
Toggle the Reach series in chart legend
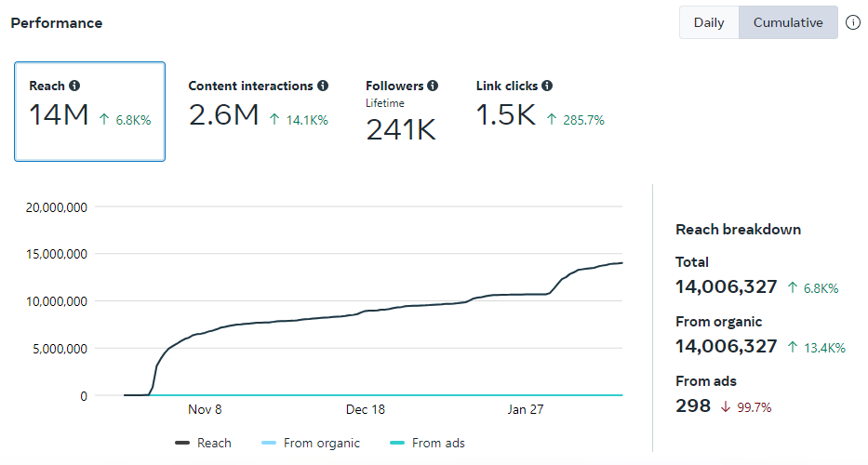[204, 444]
